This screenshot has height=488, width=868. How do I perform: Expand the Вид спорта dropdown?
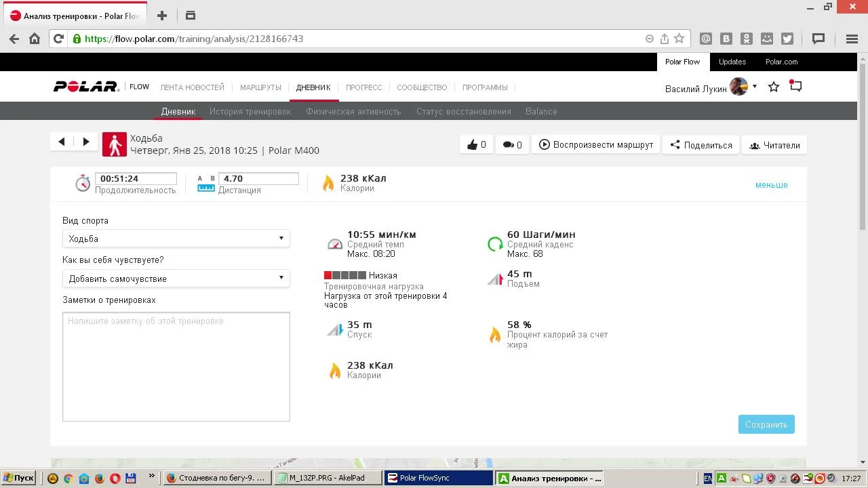[176, 239]
